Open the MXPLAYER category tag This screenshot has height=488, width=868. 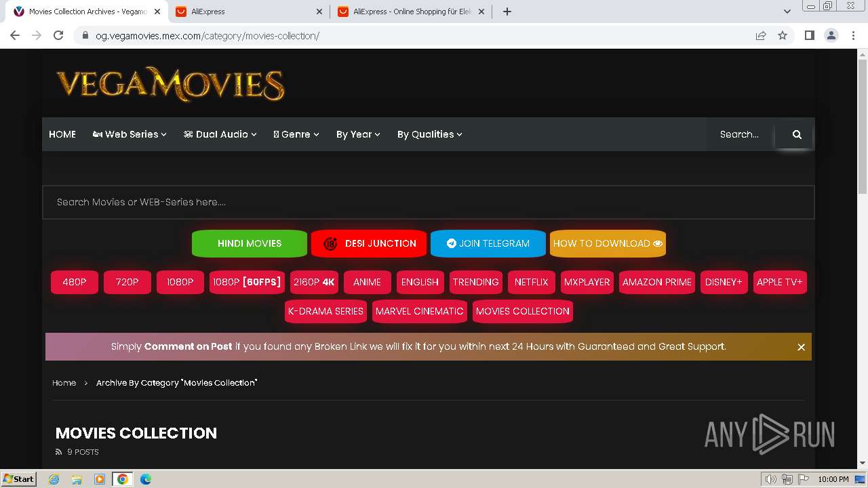(587, 282)
